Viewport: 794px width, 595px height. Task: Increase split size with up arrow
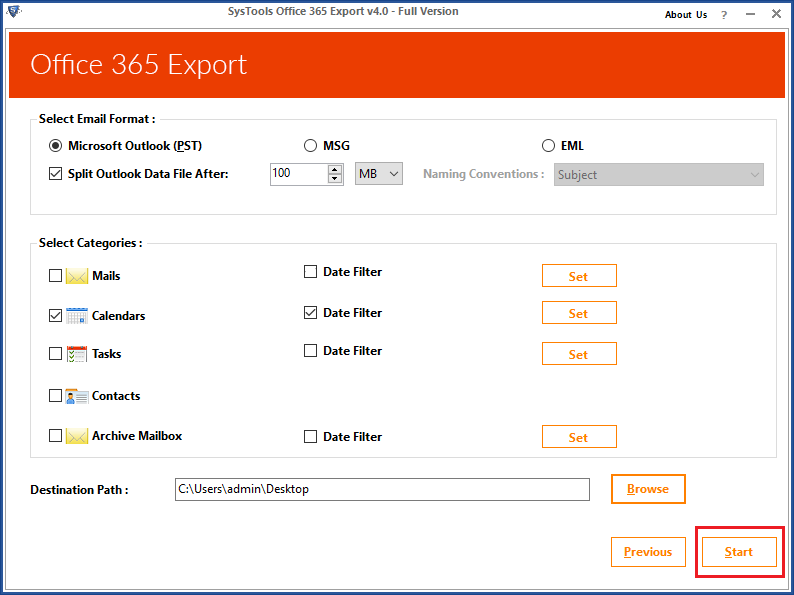tap(335, 169)
